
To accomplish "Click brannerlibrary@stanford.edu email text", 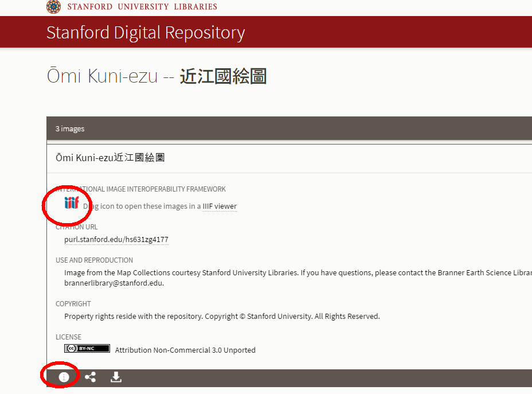I will point(114,283).
